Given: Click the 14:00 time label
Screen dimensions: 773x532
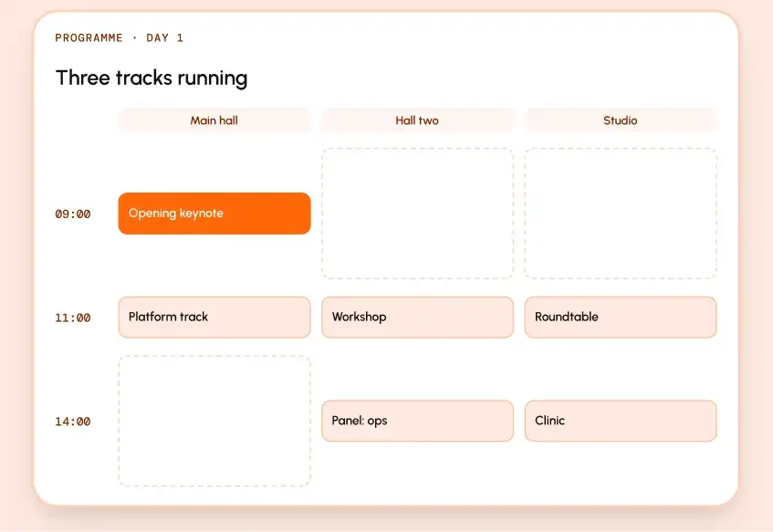Looking at the screenshot, I should point(73,422).
